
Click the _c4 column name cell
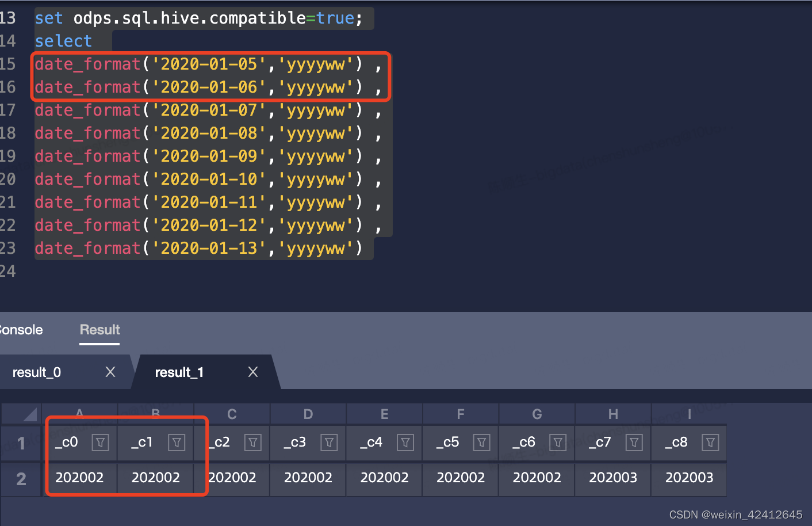pos(384,443)
